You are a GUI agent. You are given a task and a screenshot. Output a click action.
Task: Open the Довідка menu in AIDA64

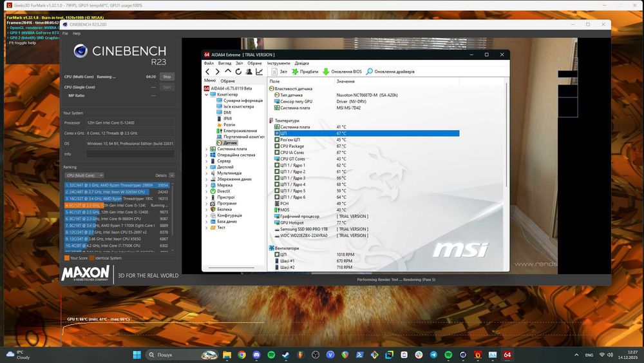301,63
